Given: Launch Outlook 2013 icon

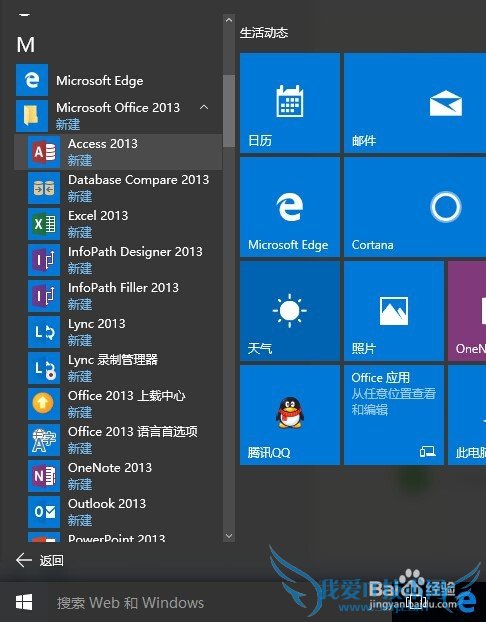Looking at the screenshot, I should [44, 512].
